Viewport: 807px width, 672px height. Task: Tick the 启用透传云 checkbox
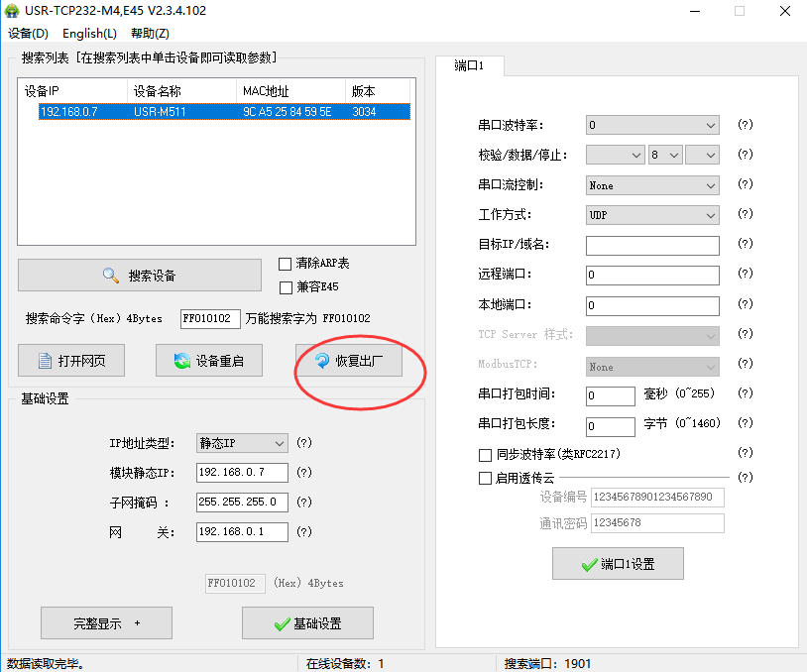(x=485, y=478)
